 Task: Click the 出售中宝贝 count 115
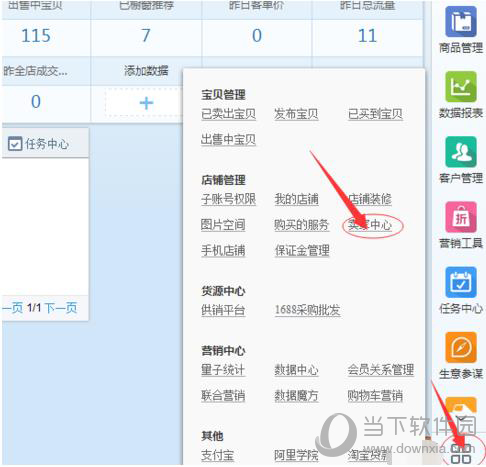pos(36,36)
